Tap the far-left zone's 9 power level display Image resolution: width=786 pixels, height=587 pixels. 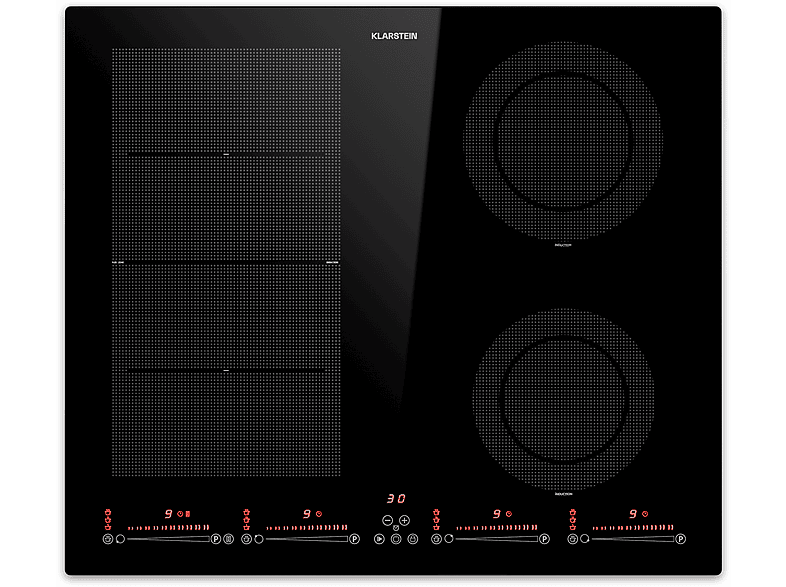tap(168, 514)
